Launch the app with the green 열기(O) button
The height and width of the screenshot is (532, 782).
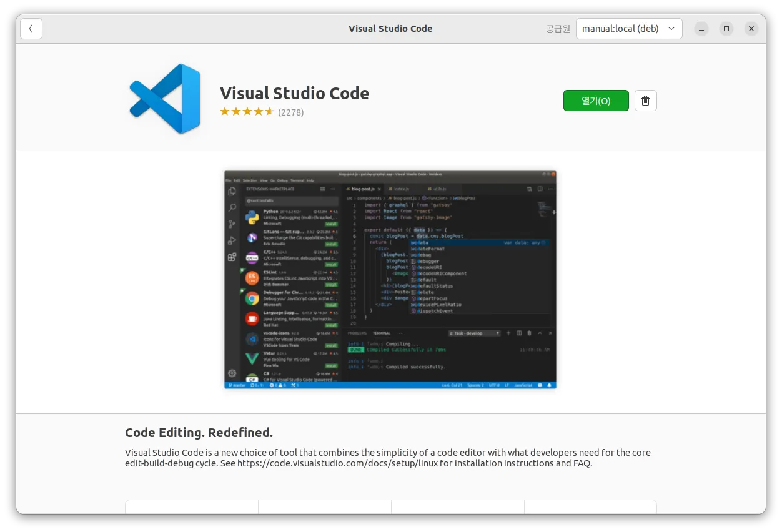[x=596, y=101]
